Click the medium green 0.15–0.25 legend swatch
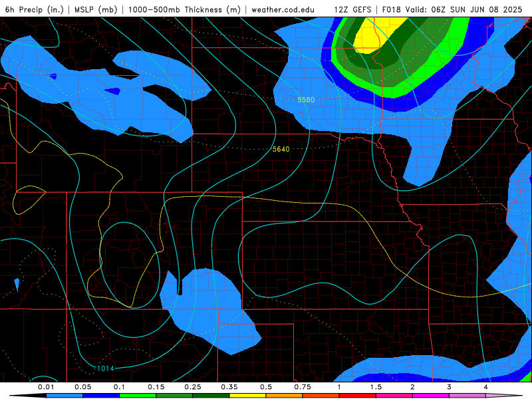The width and height of the screenshot is (532, 399). (x=174, y=396)
